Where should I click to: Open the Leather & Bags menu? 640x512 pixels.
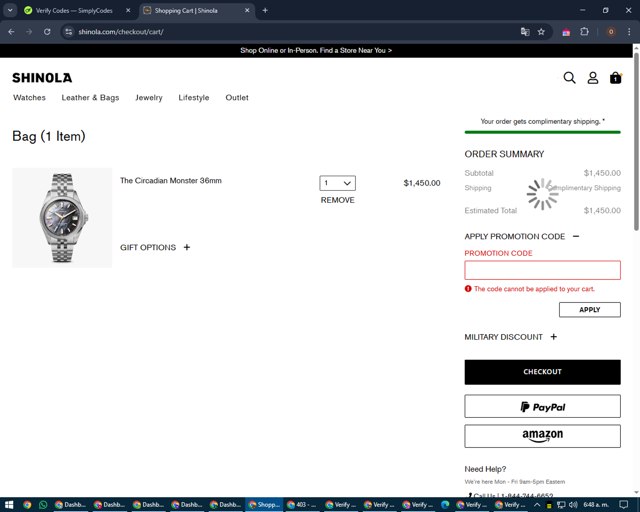point(90,98)
